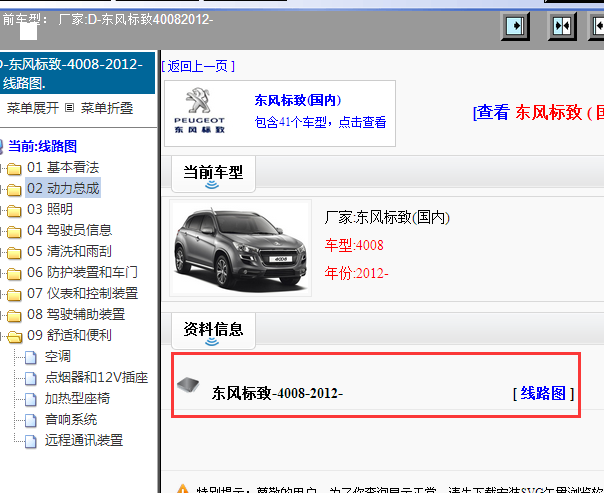Screen dimensions: 604x493
Task: Click the collapse-both-panels arrows icon
Action: pos(562,26)
